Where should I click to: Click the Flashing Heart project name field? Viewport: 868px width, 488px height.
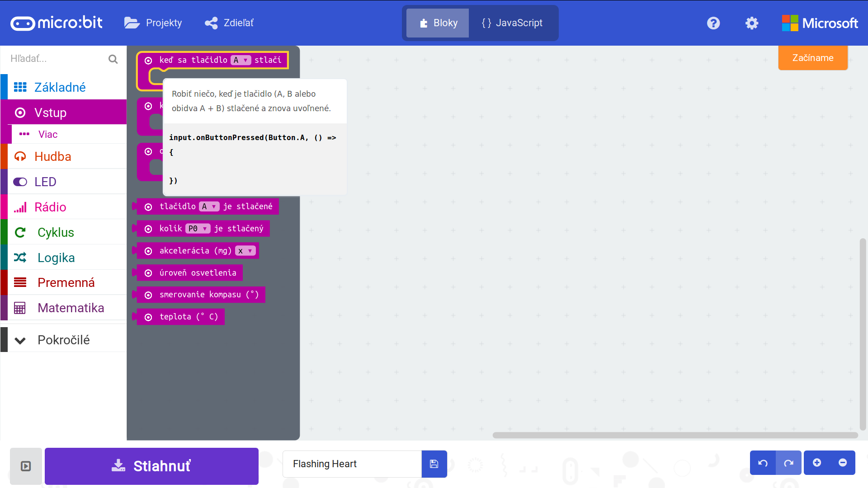[x=352, y=464]
